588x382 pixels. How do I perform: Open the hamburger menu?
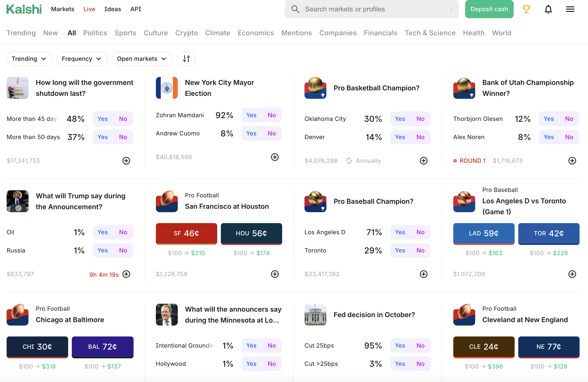pyautogui.click(x=570, y=9)
